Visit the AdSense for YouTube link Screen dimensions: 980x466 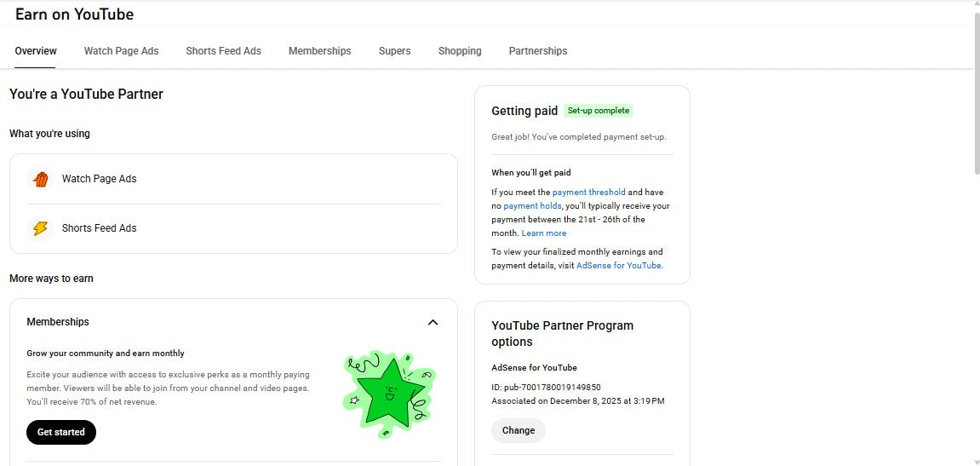click(x=618, y=265)
